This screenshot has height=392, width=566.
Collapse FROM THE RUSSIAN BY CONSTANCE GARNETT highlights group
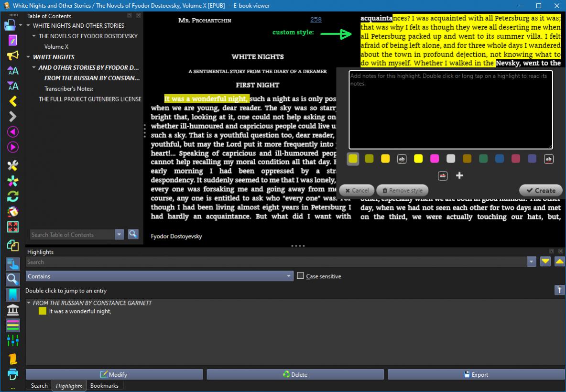click(x=29, y=303)
